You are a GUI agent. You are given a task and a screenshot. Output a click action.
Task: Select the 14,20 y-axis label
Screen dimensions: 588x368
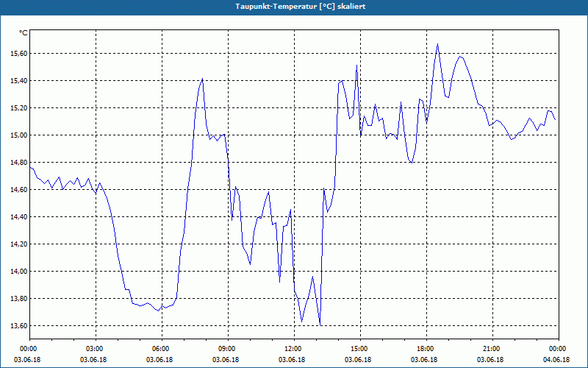pos(20,244)
